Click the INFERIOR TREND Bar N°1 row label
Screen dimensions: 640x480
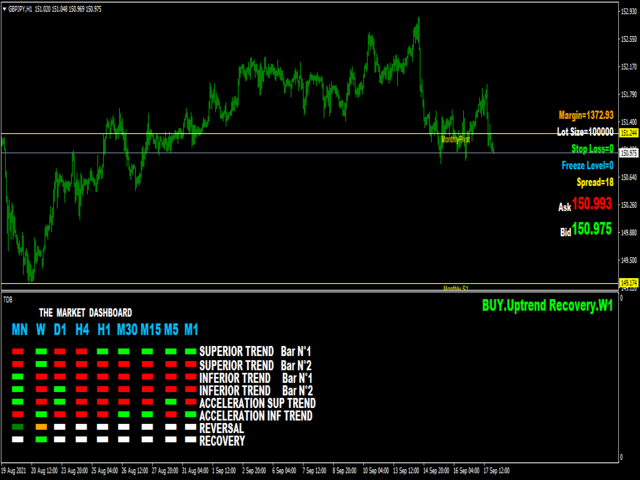[256, 378]
